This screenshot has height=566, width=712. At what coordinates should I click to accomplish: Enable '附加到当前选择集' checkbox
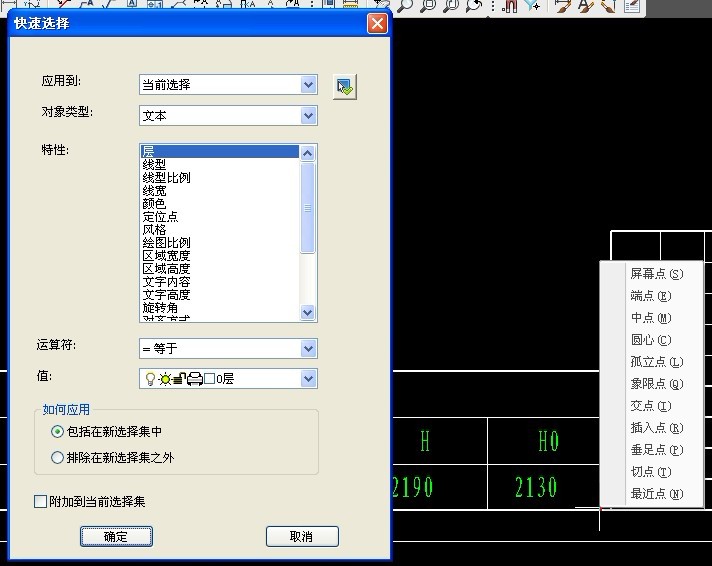(41, 502)
